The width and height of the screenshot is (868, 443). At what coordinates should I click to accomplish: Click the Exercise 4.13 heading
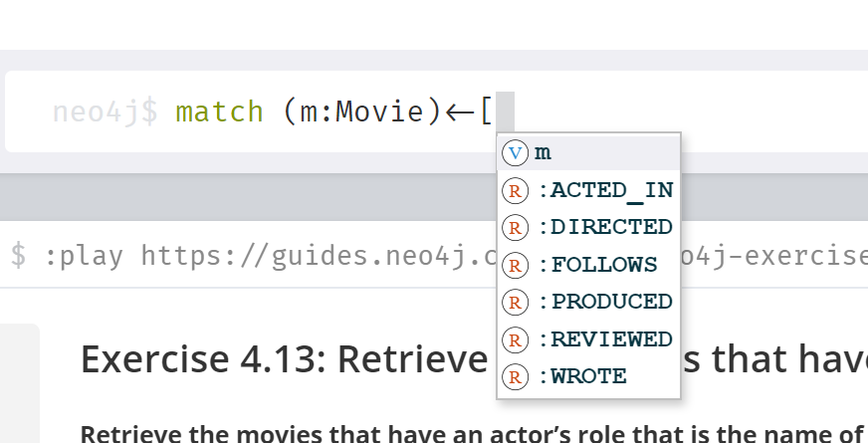(x=474, y=359)
